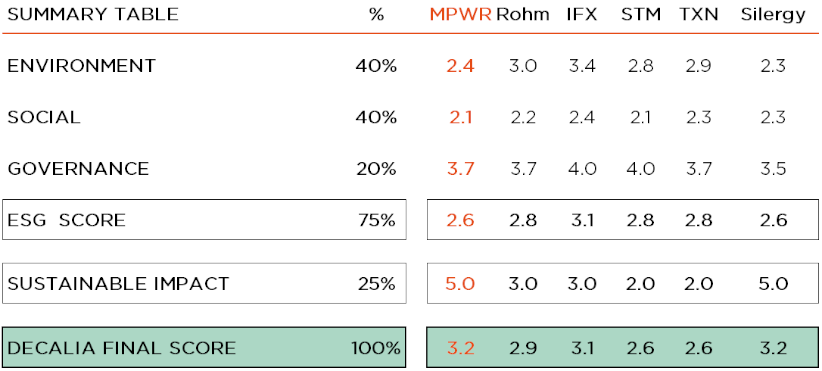
Task: Select the SOCIAL row label
Action: tap(44, 117)
